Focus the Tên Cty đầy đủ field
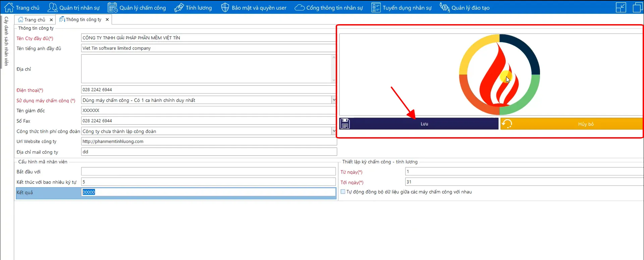This screenshot has width=644, height=260. tap(208, 38)
